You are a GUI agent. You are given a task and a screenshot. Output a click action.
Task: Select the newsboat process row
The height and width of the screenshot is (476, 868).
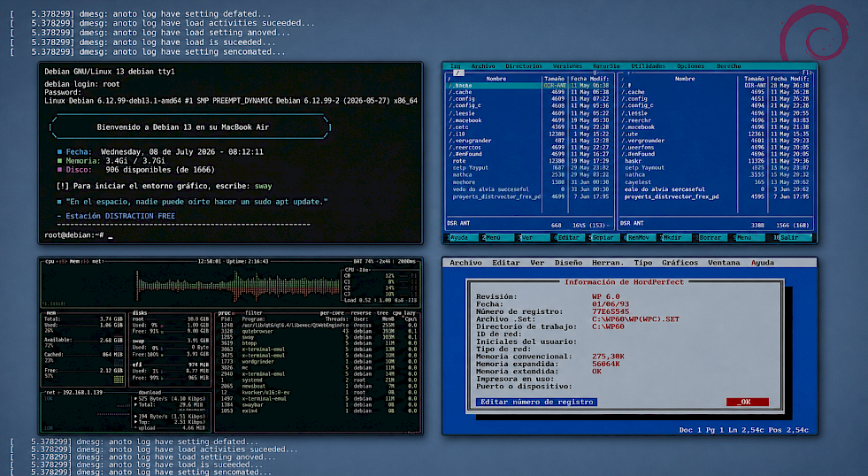point(319,387)
